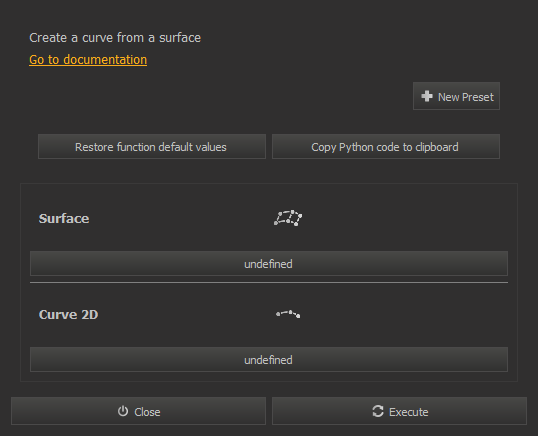The height and width of the screenshot is (436, 538).
Task: Click the Surface grid selection icon
Action: pyautogui.click(x=288, y=218)
